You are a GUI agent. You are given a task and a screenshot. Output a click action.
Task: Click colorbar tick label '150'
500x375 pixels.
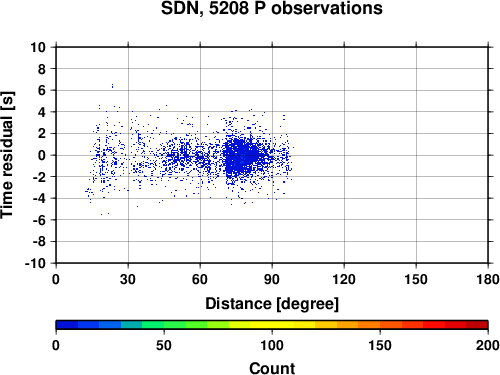[380, 345]
